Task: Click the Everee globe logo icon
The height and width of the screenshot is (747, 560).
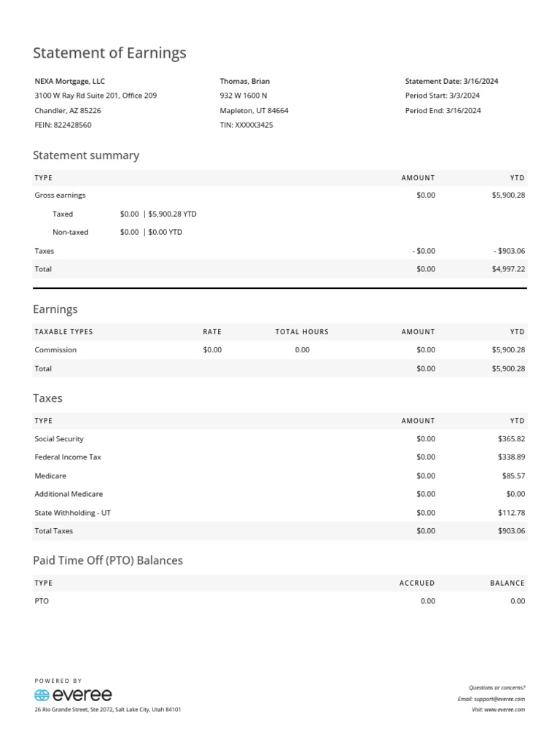Action: (x=42, y=695)
